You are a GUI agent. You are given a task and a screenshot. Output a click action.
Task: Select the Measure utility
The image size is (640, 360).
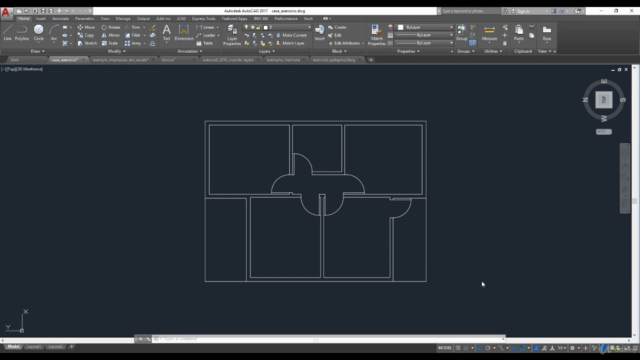tap(489, 32)
